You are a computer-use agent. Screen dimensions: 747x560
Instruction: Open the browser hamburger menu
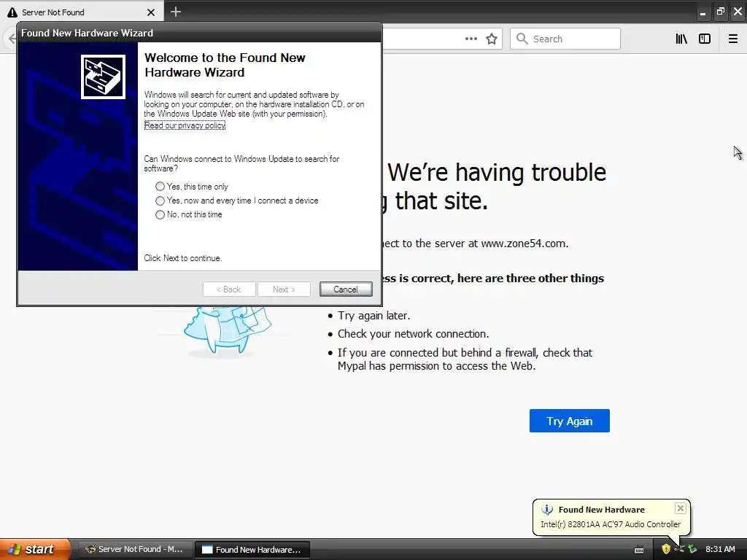[733, 39]
